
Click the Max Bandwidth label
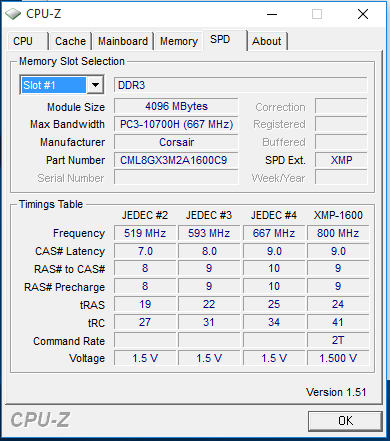(67, 124)
